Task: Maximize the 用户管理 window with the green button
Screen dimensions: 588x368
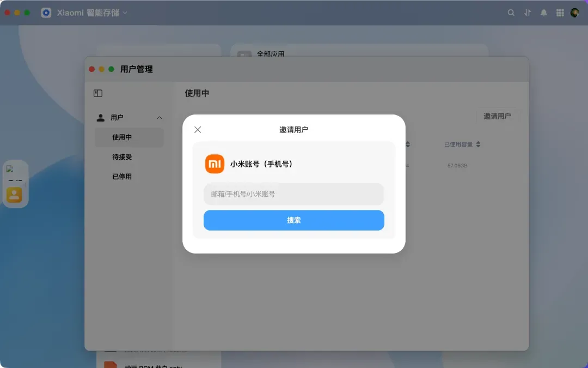Action: click(x=111, y=69)
